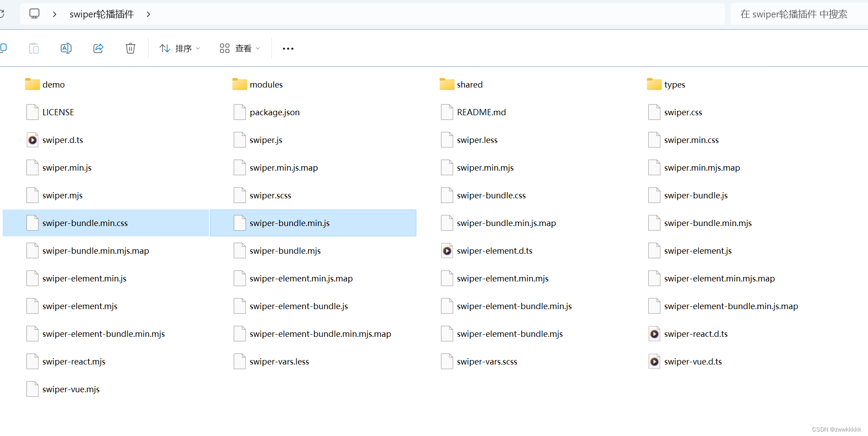This screenshot has width=868, height=436.
Task: Open the 查看 view dropdown
Action: (x=239, y=48)
